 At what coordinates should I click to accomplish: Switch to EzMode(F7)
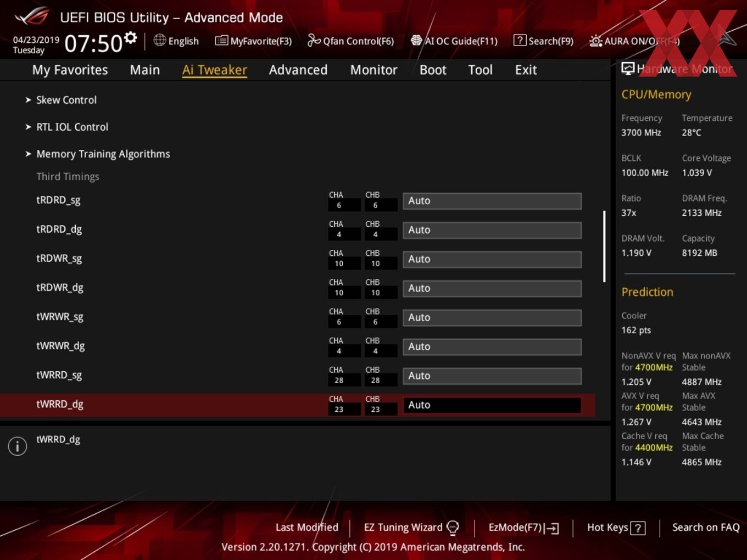coord(515,527)
